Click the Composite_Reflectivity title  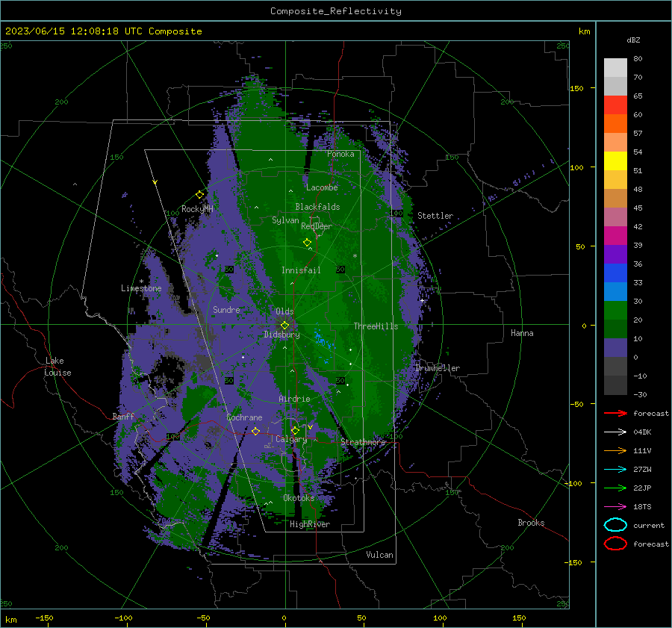pos(335,11)
